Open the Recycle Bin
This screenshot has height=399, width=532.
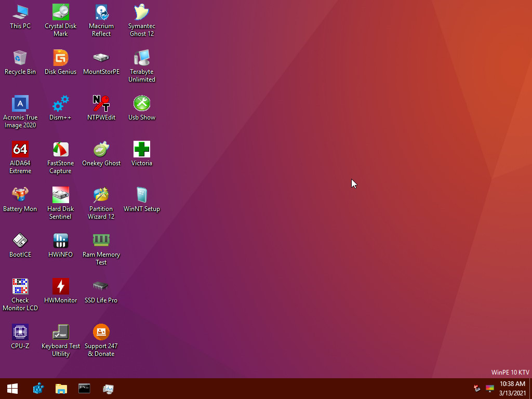20,62
